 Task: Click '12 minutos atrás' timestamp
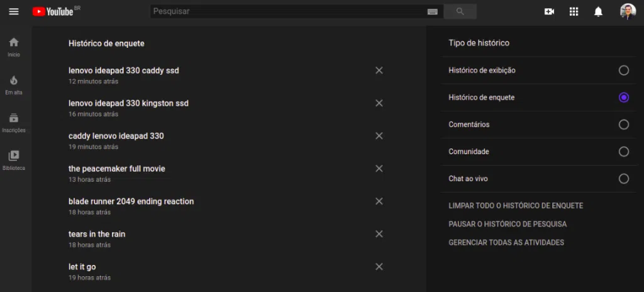click(93, 81)
